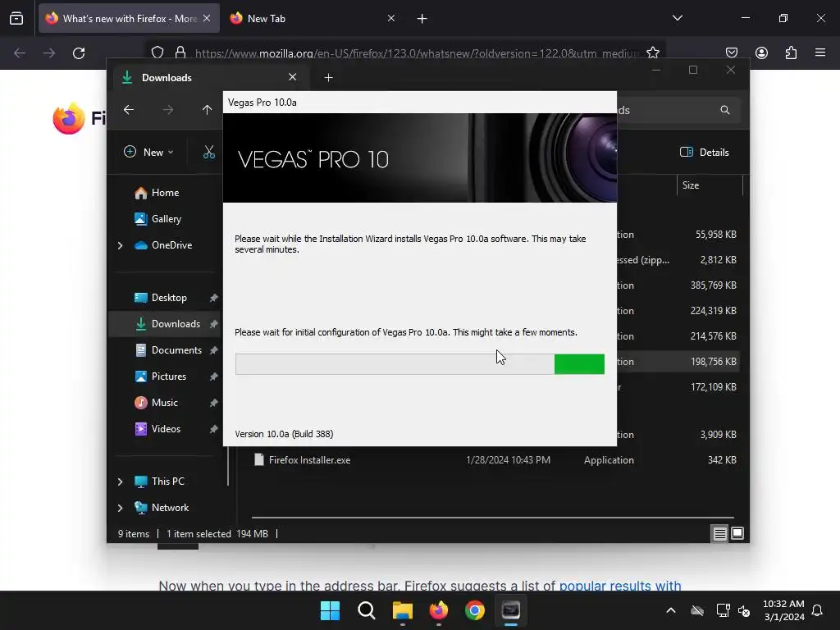
Task: Unpin Videos using its pin icon
Action: pyautogui.click(x=214, y=429)
